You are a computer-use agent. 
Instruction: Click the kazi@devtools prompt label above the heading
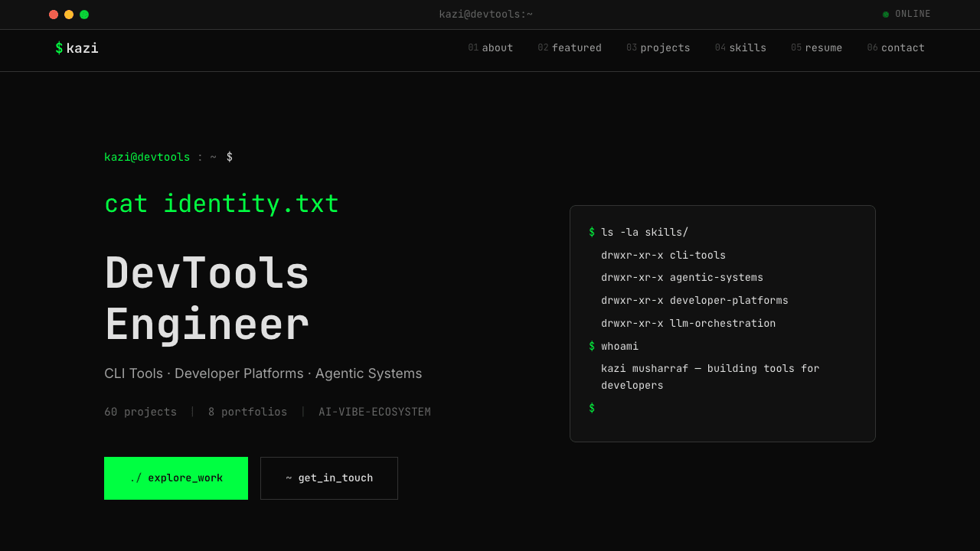tap(147, 156)
